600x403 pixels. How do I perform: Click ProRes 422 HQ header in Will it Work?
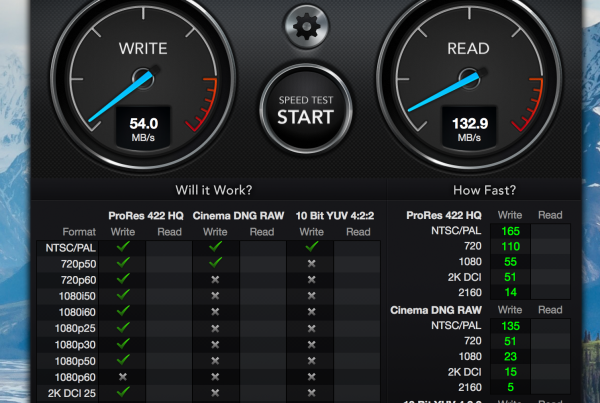click(x=146, y=216)
